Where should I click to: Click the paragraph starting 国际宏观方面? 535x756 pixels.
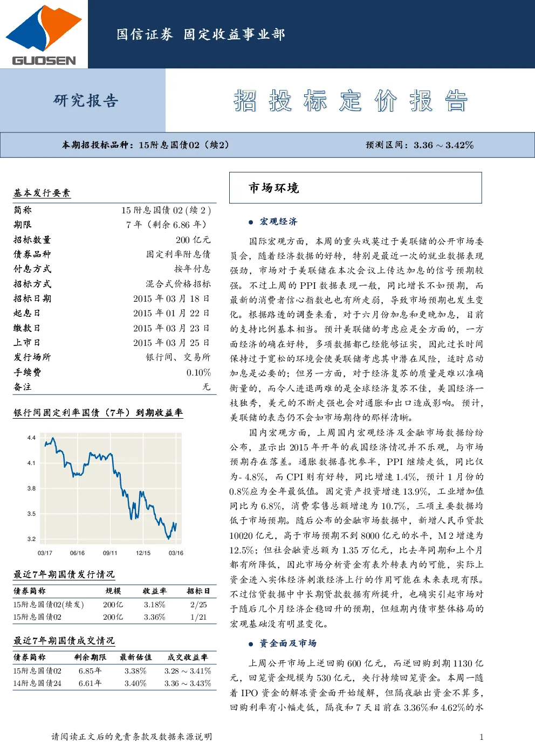tap(356, 329)
